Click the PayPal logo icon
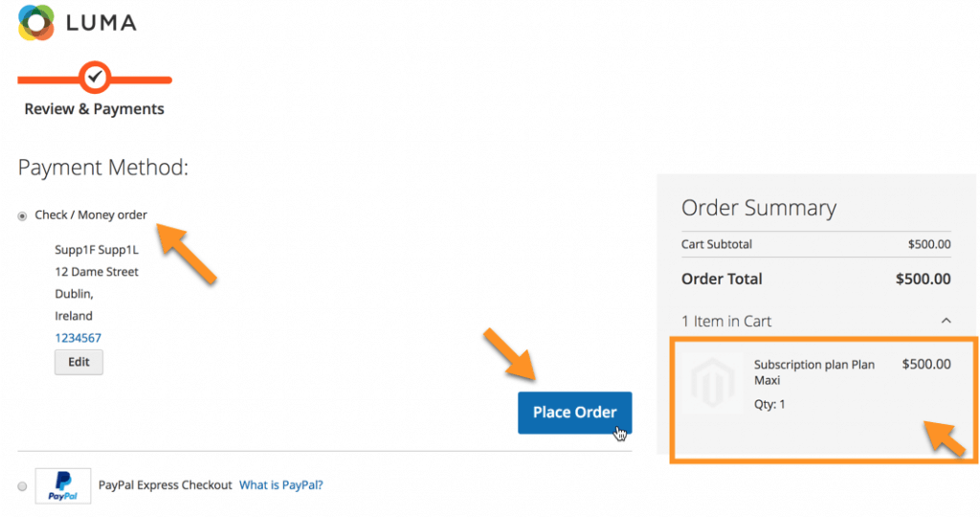The width and height of the screenshot is (980, 517). tap(63, 485)
